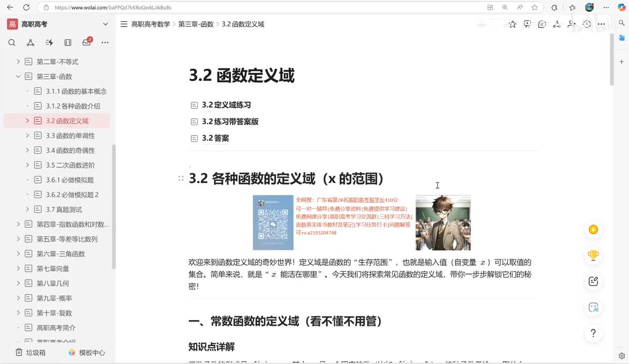The width and height of the screenshot is (629, 364).
Task: Click the QR code image
Action: coord(273,222)
